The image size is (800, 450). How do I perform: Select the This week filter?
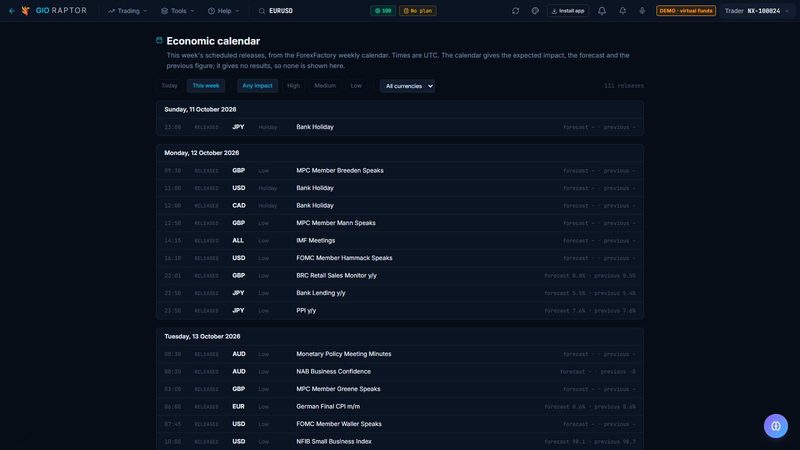[x=206, y=86]
